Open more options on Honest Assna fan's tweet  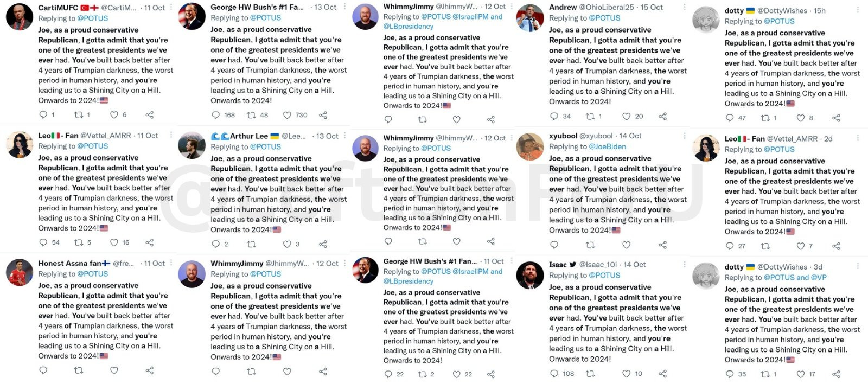click(x=171, y=263)
